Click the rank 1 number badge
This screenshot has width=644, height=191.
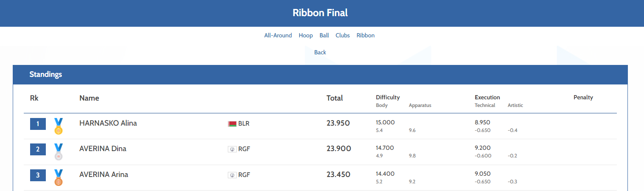click(38, 124)
